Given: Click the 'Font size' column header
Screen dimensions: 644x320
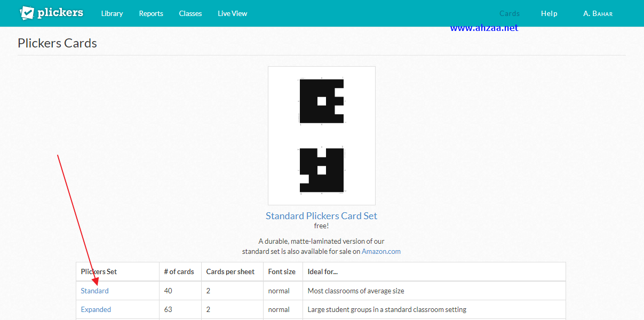Looking at the screenshot, I should [282, 271].
